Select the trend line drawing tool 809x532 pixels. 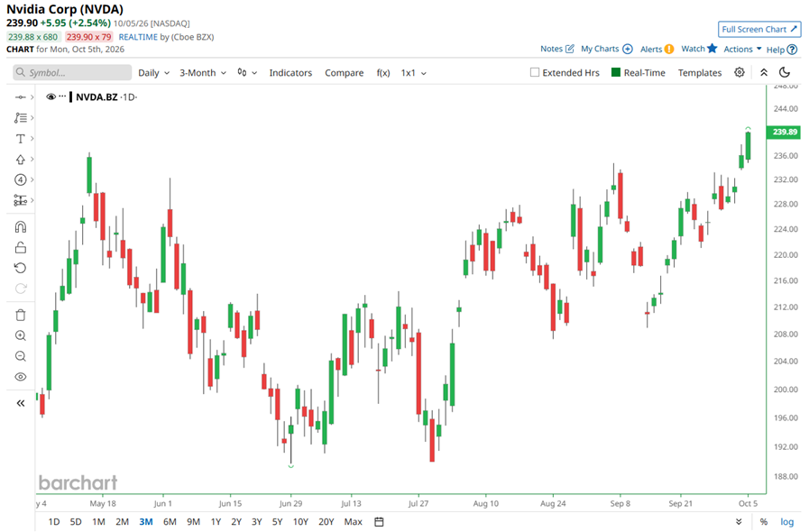20,97
